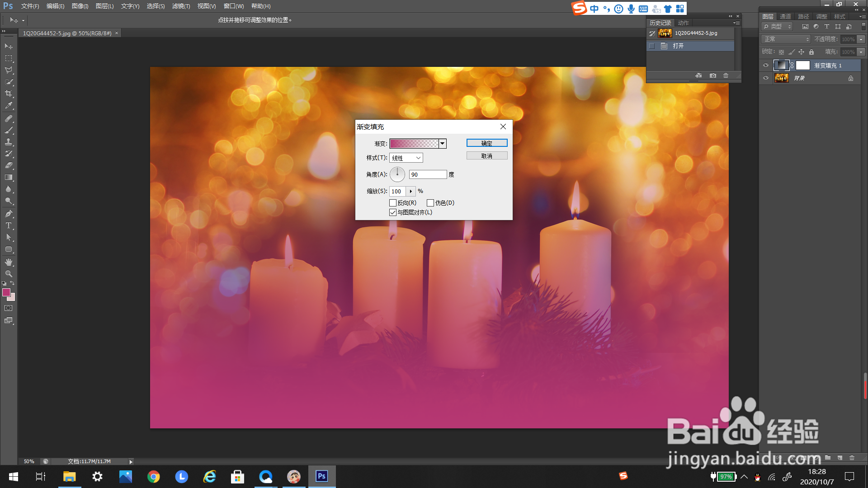Viewport: 868px width, 488px height.
Task: Select the Horizontal Type tool
Action: 9,225
